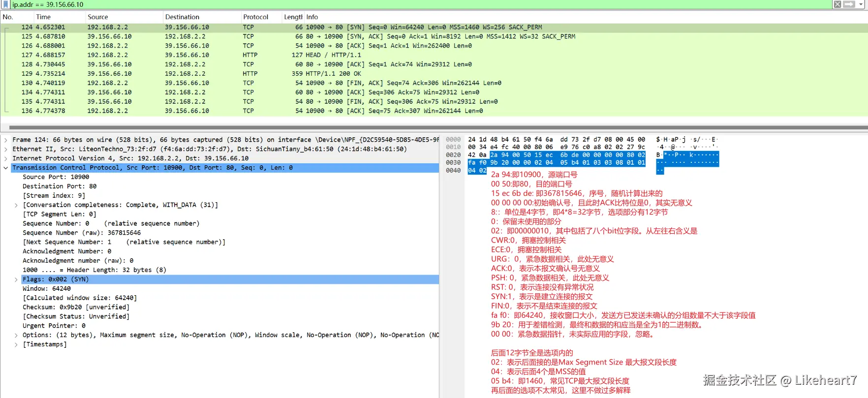
Task: Expand the Conversation completeness entry
Action: tap(16, 205)
